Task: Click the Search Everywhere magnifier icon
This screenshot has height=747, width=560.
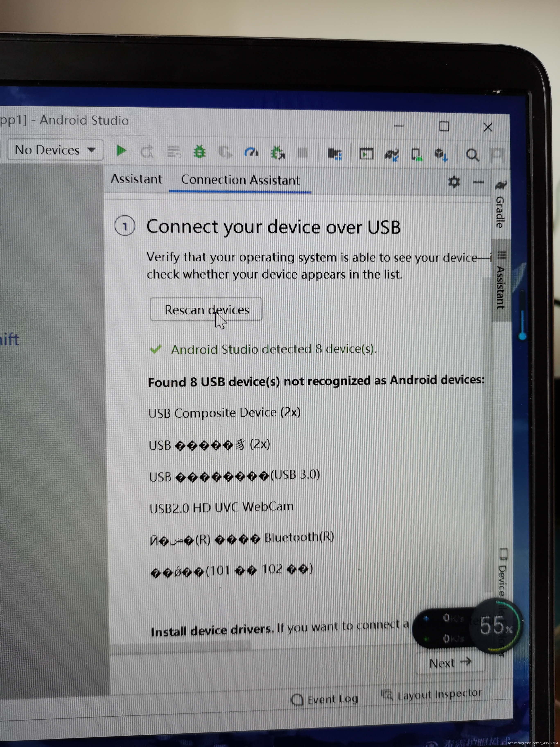Action: click(x=472, y=155)
